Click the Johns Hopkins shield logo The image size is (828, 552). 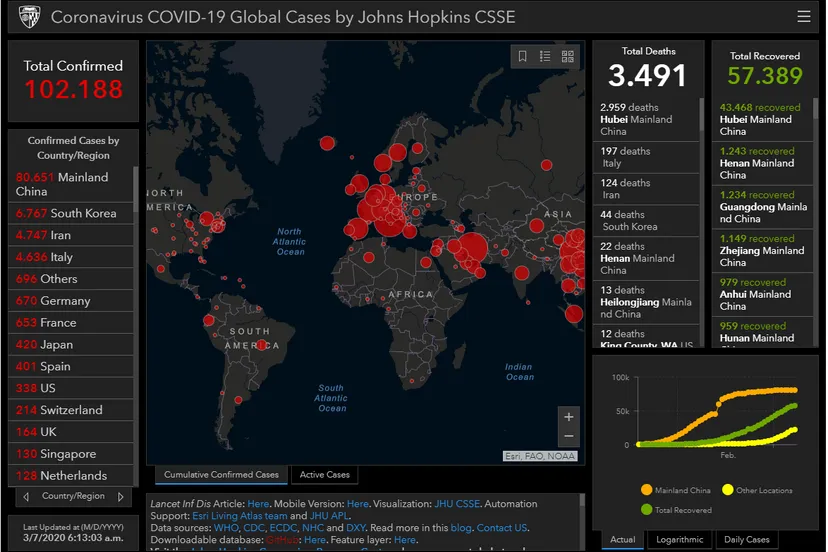click(x=29, y=17)
